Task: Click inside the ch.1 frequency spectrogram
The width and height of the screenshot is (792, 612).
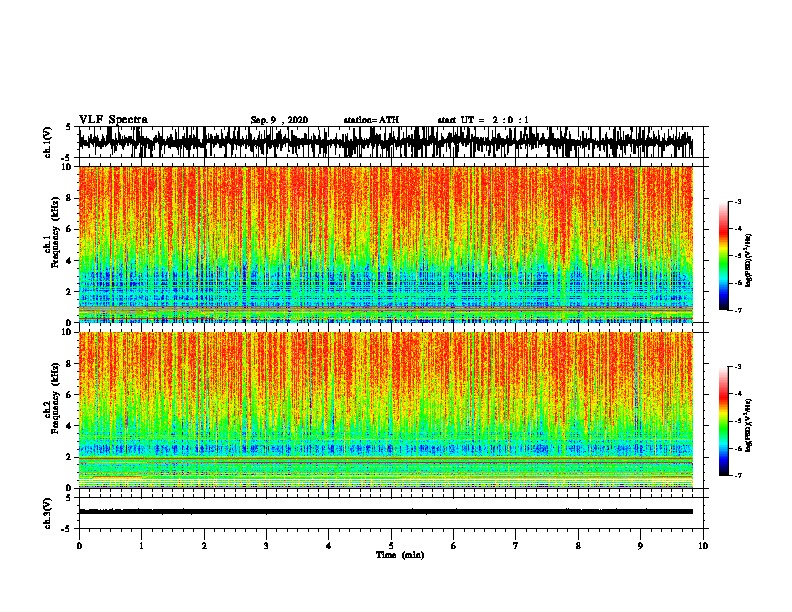Action: coord(385,244)
